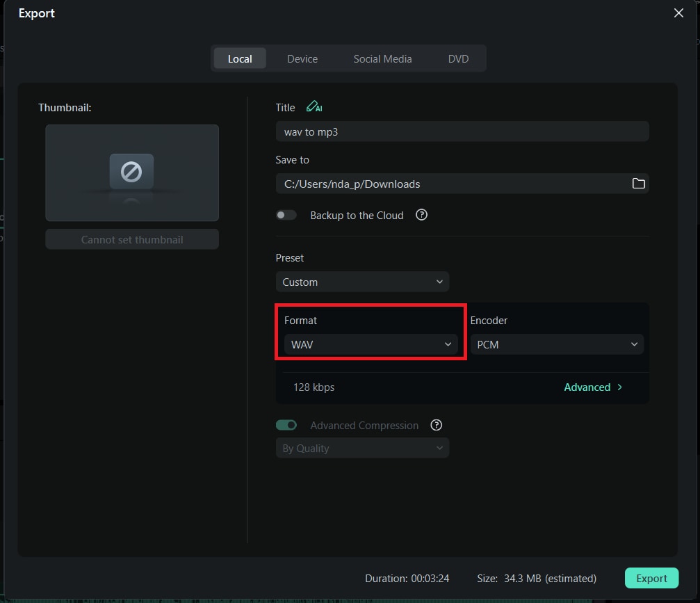Enable Backup to the Cloud
This screenshot has width=700, height=603.
tap(286, 215)
